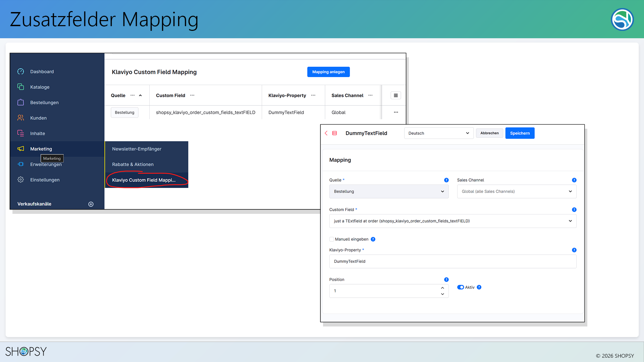Screen dimensions: 644x362
Task: Open the Quelle column options dots
Action: point(132,95)
